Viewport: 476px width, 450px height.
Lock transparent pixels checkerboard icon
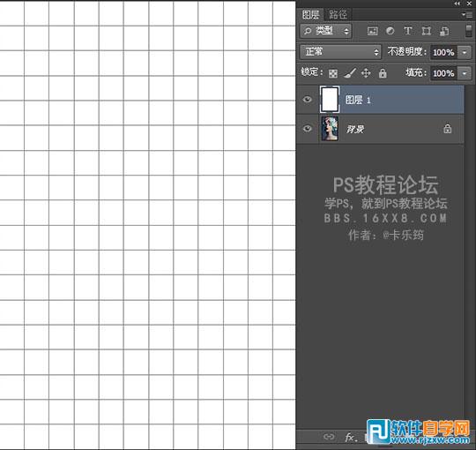tap(333, 73)
